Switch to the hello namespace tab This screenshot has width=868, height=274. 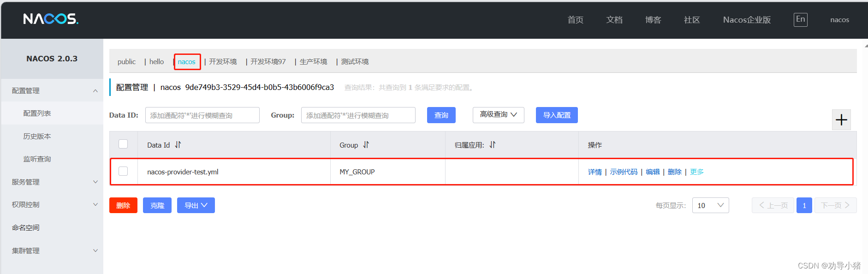point(156,61)
